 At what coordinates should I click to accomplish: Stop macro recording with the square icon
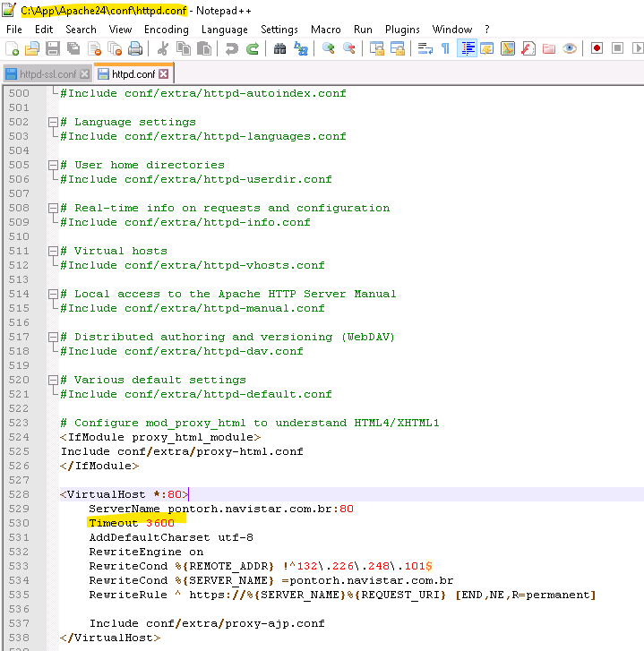[617, 48]
